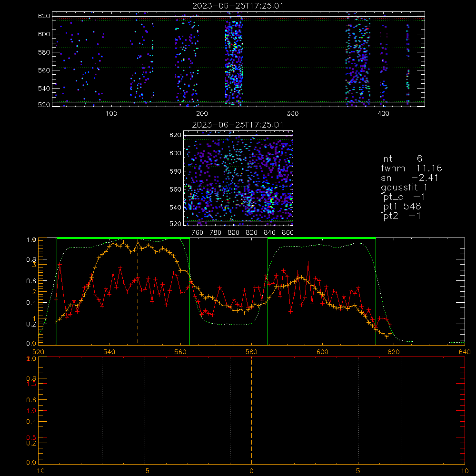
Task: Click x-axis label 860 of the square image
Action: (x=288, y=233)
